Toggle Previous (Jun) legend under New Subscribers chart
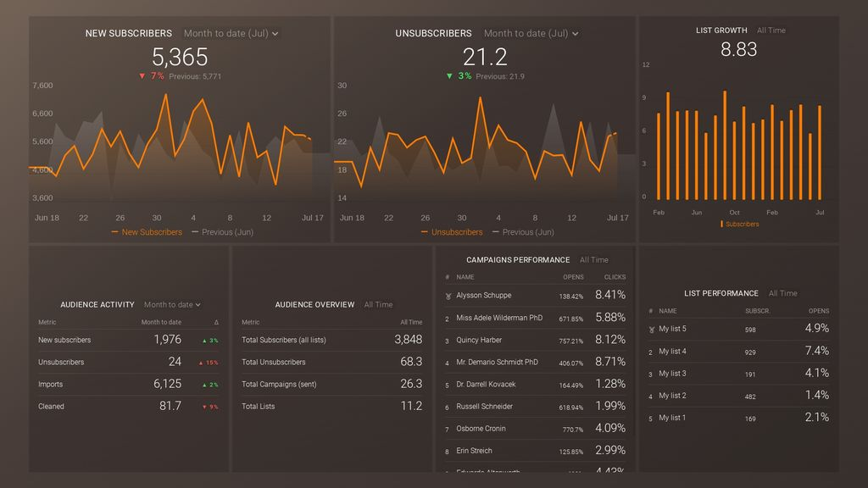The width and height of the screenshot is (868, 488). click(x=223, y=232)
